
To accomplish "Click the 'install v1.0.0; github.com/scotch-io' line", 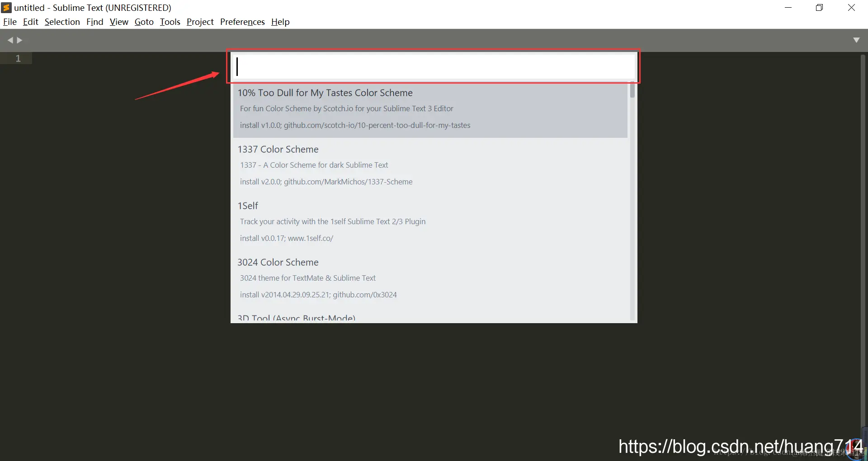I will 355,125.
